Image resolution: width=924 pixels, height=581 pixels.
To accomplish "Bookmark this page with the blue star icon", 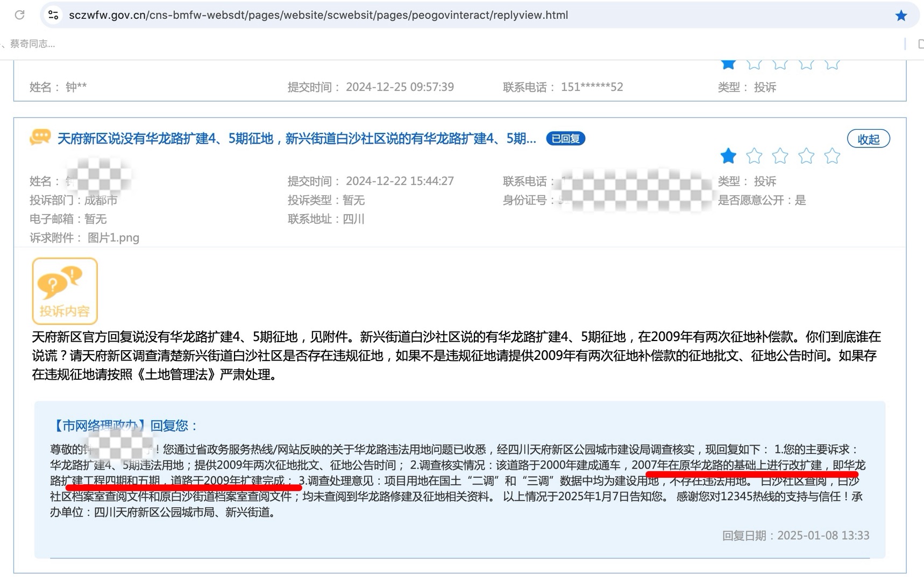I will pyautogui.click(x=901, y=16).
